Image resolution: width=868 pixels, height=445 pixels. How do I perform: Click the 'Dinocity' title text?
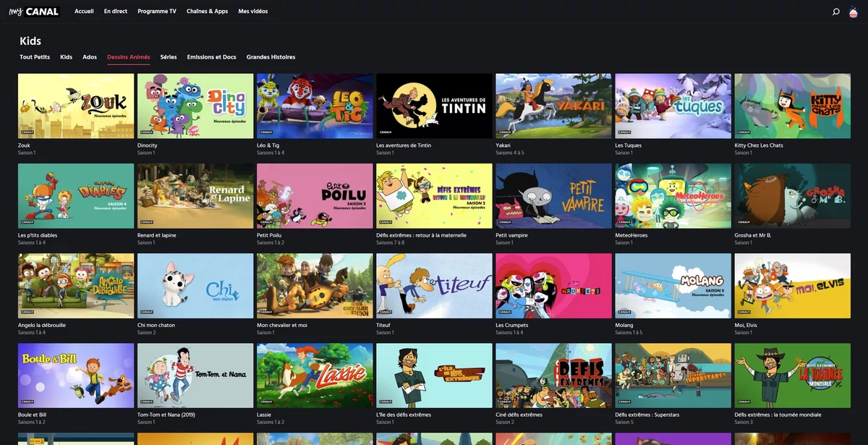pos(148,145)
